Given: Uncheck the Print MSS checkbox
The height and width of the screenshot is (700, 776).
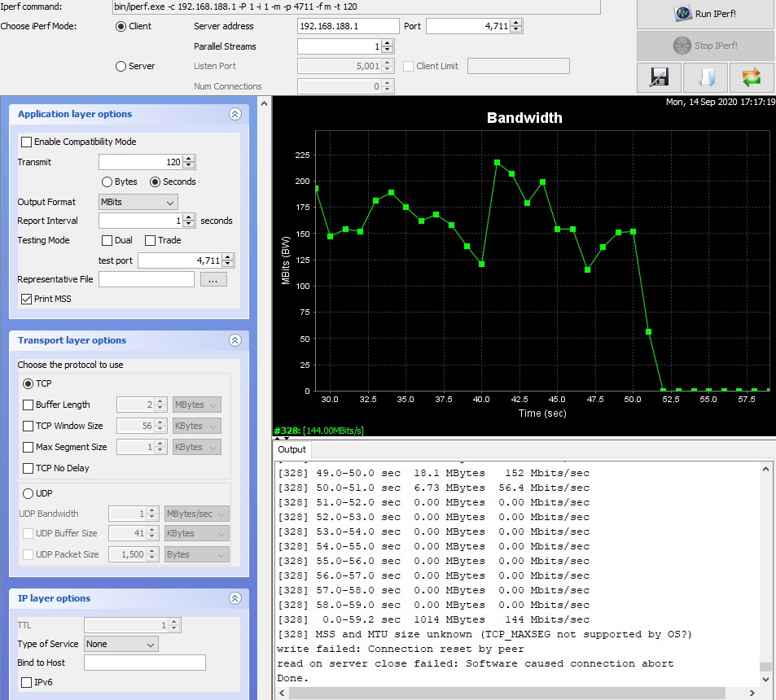Looking at the screenshot, I should coord(26,299).
